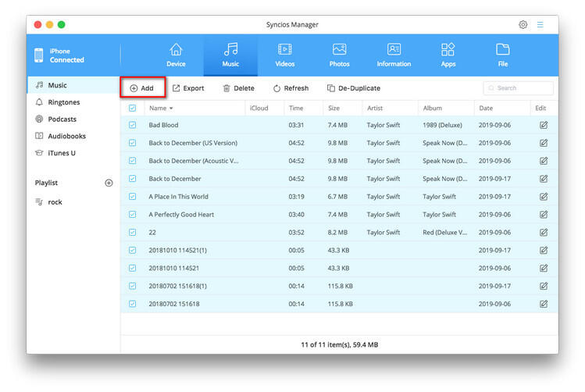Click the iPhone Connected device icon
585x392 pixels.
[39, 55]
